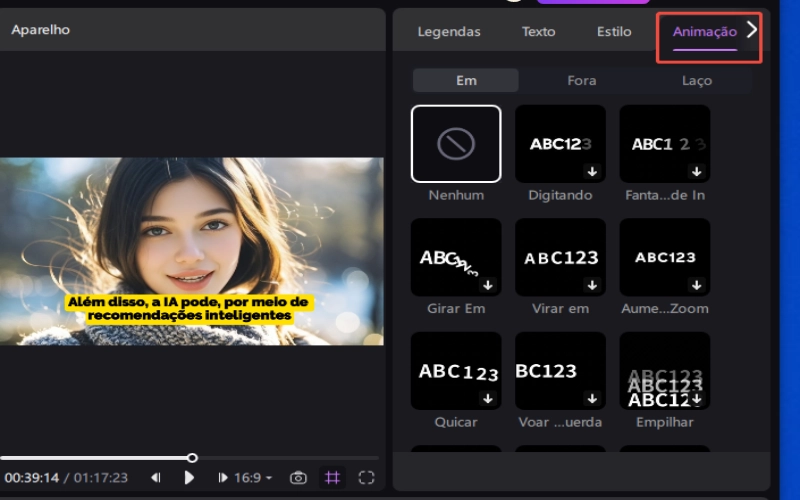The height and width of the screenshot is (500, 800).
Task: Click the Aparelho panel title
Action: 41,30
